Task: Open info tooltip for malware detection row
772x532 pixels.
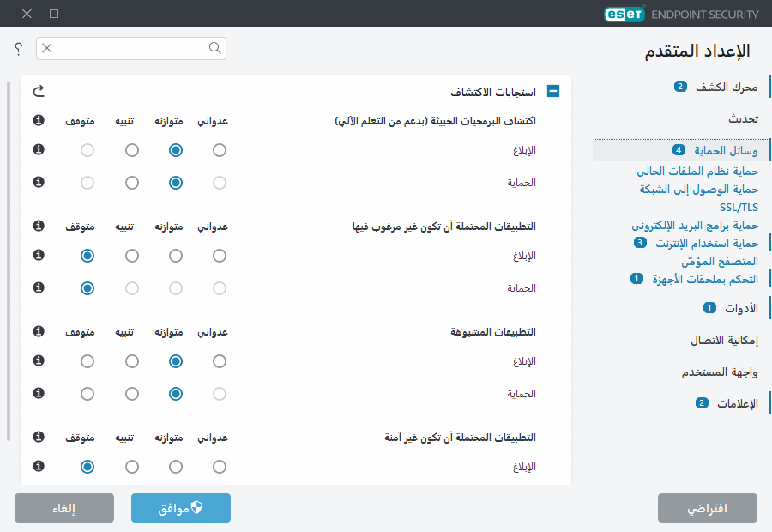Action: [x=37, y=120]
